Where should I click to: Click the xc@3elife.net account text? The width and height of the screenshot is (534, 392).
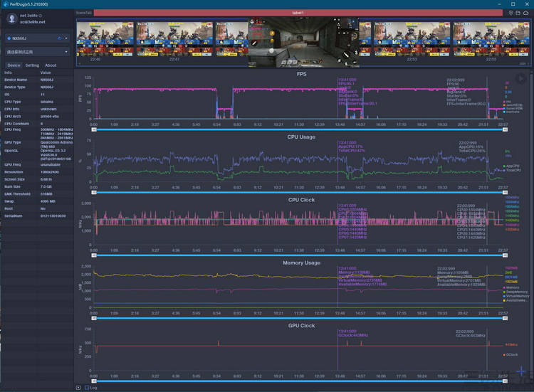point(32,22)
